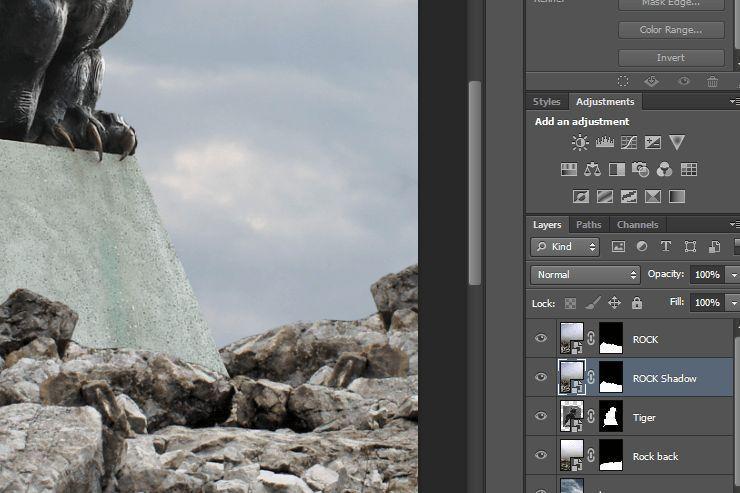Select the ROCK Shadow layer mask thumbnail
The width and height of the screenshot is (740, 493).
(x=609, y=378)
